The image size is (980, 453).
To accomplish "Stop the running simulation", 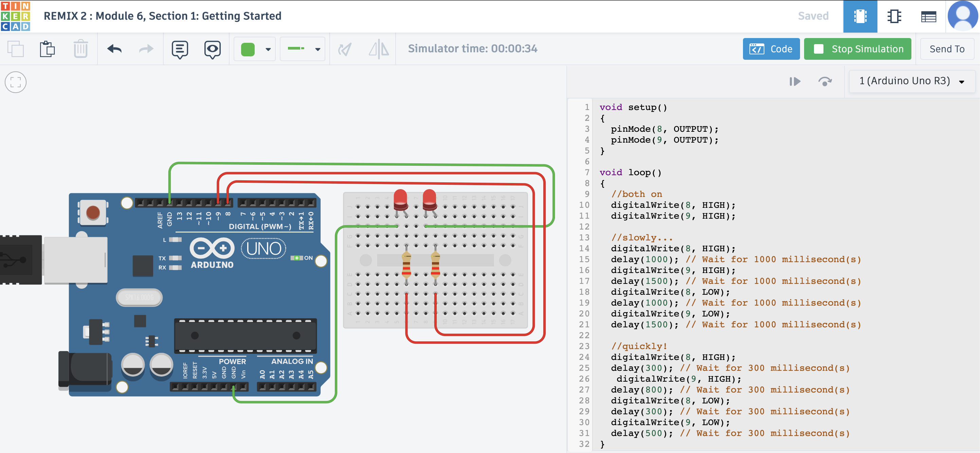I will (857, 49).
